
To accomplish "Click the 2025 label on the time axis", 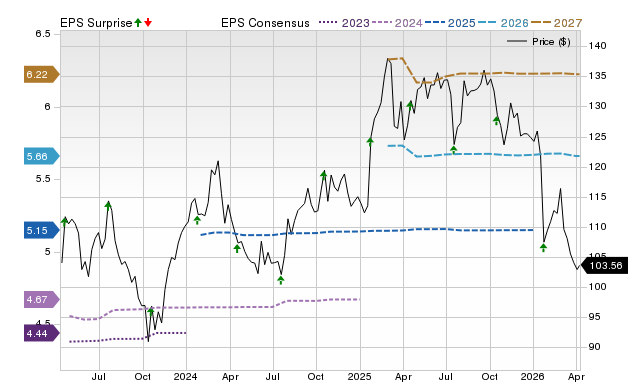I will tap(359, 376).
